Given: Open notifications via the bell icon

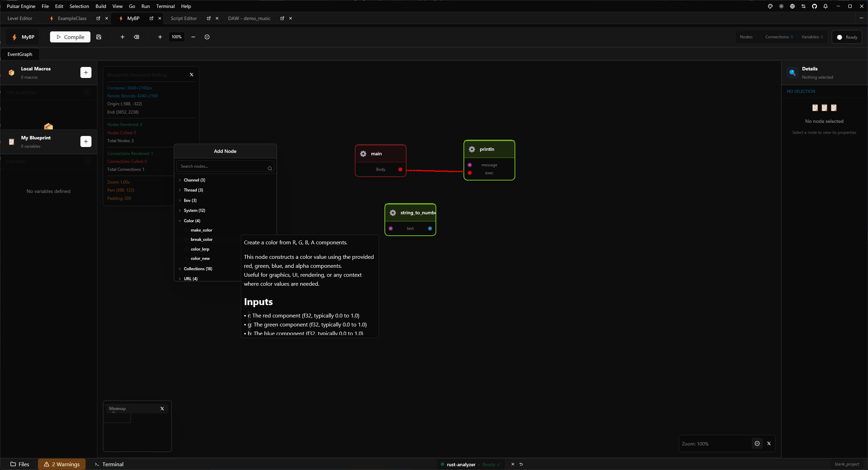Looking at the screenshot, I should point(825,6).
